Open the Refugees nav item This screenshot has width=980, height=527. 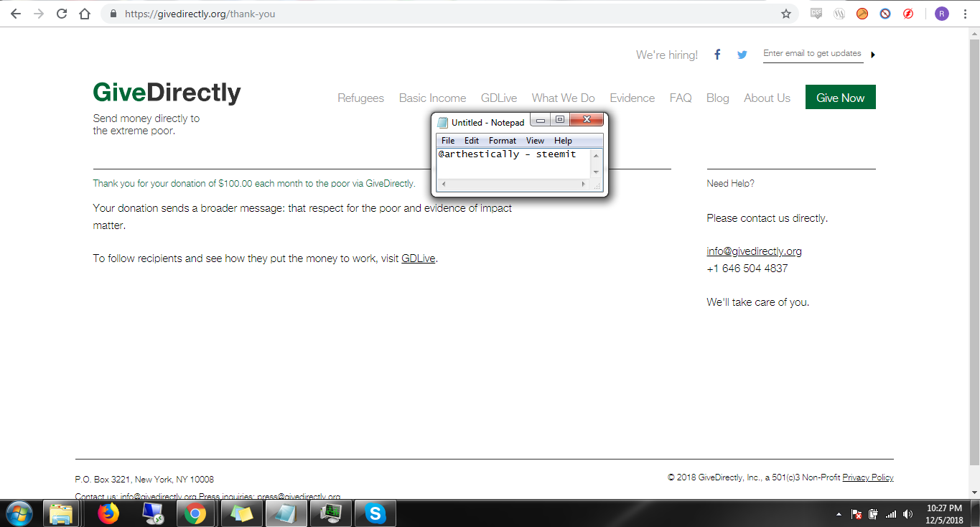point(361,98)
